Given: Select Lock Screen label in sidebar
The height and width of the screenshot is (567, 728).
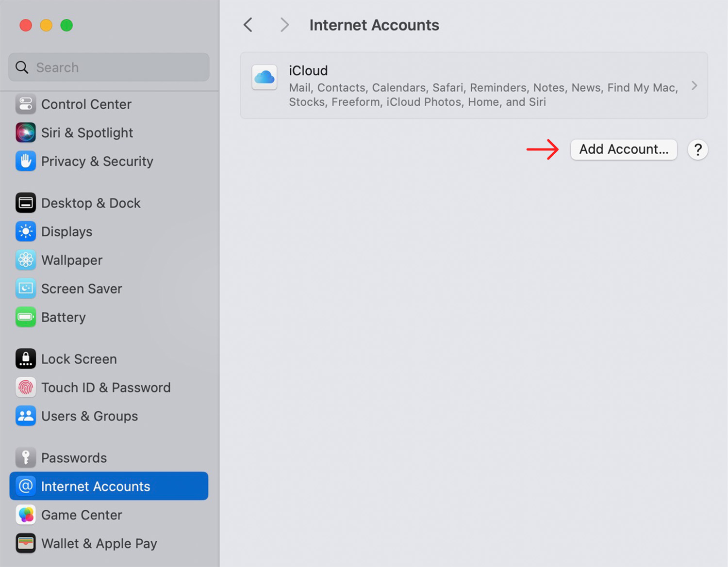Looking at the screenshot, I should (79, 359).
